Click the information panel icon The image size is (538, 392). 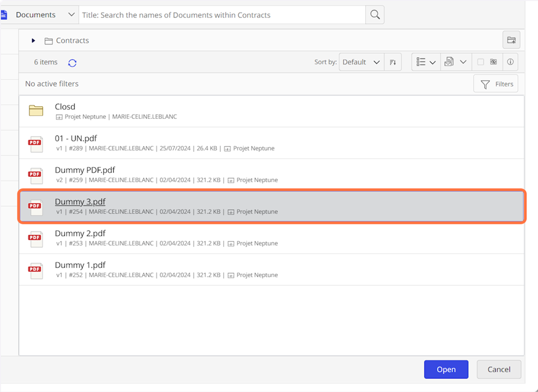pos(510,62)
